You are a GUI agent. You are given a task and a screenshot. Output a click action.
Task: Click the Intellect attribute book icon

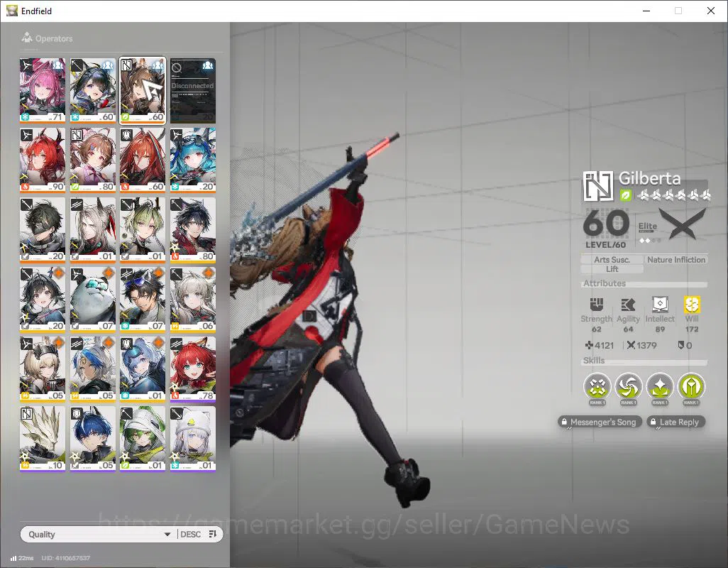click(x=660, y=305)
